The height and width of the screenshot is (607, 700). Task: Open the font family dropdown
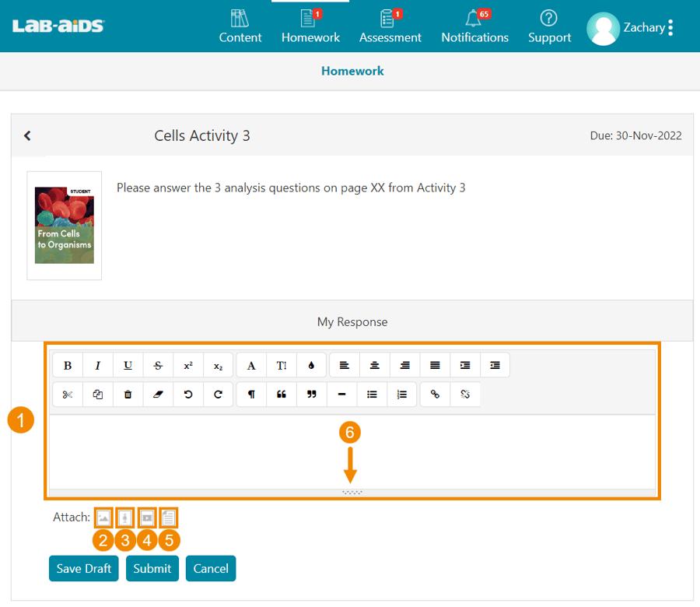pyautogui.click(x=251, y=365)
